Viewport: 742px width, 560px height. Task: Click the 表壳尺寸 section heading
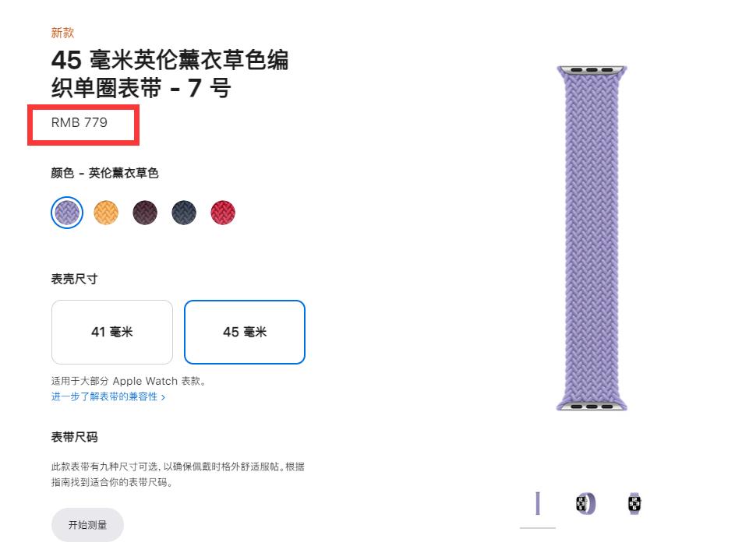[73, 278]
